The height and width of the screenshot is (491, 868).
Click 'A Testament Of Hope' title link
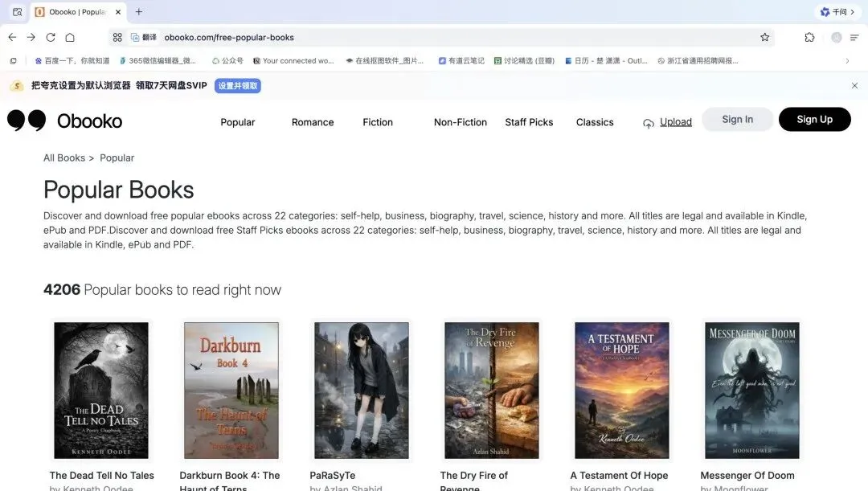619,476
